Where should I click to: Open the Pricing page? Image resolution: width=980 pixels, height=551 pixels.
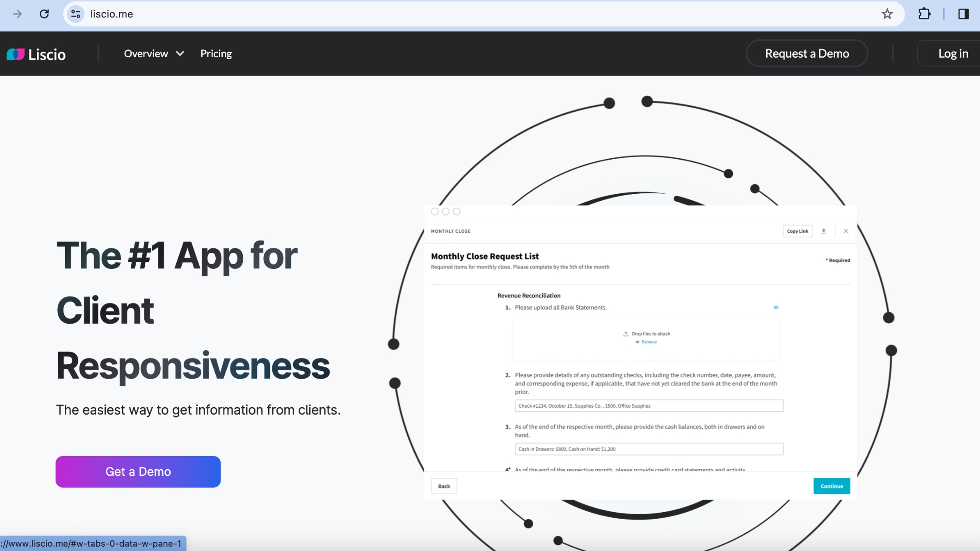tap(216, 54)
